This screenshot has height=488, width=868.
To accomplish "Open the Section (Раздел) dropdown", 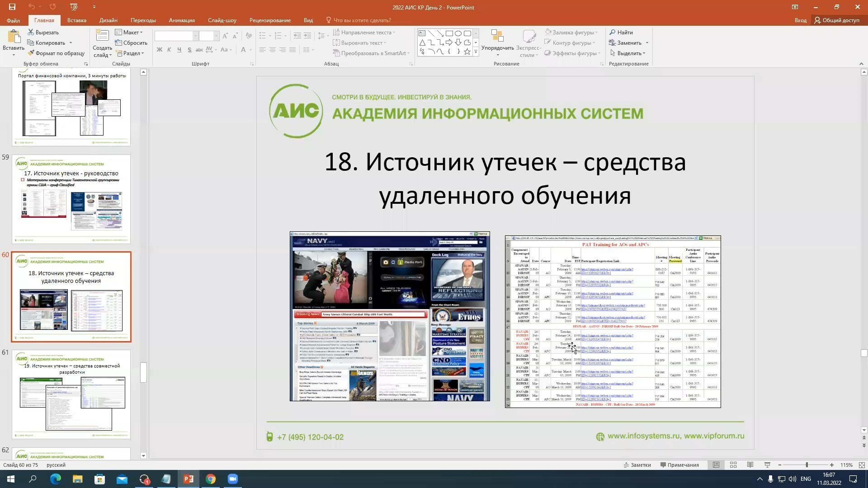I will tap(130, 53).
